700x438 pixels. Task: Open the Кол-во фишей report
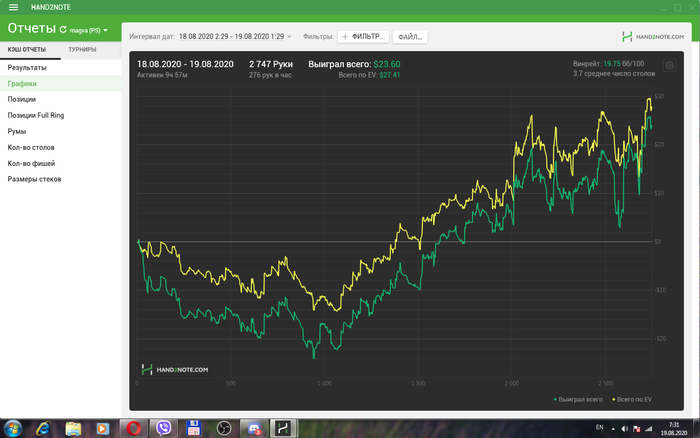[61, 163]
